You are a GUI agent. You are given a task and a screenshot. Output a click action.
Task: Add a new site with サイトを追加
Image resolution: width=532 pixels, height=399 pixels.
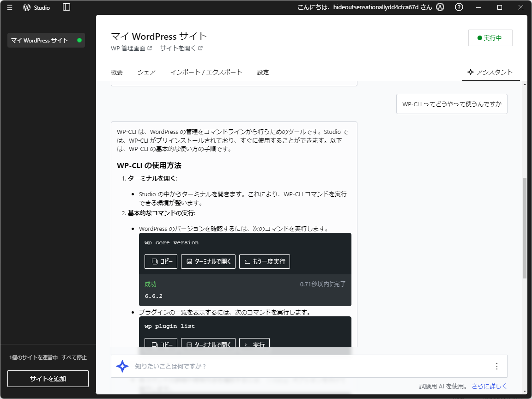point(48,378)
